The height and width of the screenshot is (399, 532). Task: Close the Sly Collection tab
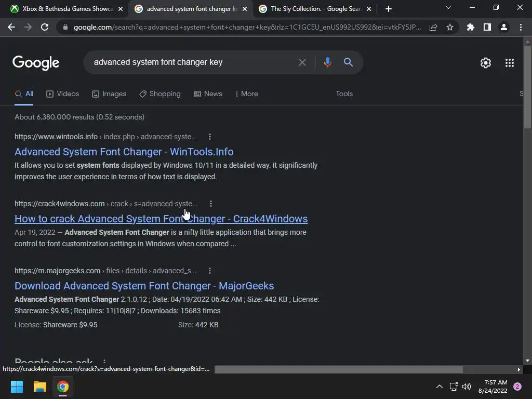369,9
